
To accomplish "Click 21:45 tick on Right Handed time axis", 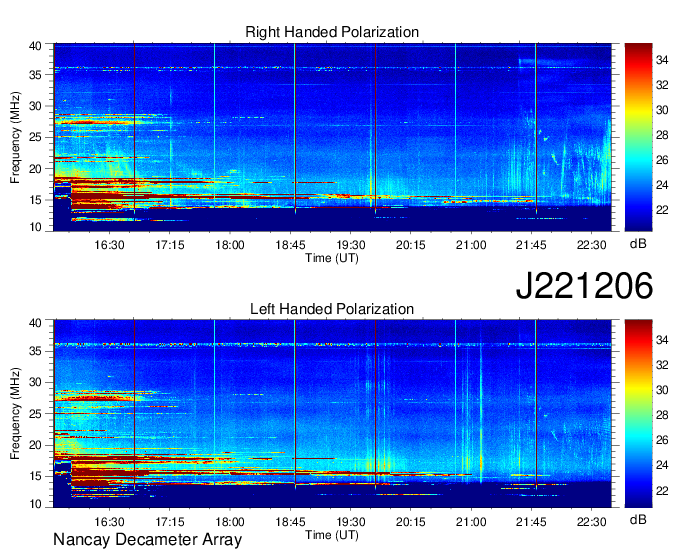I will (531, 245).
